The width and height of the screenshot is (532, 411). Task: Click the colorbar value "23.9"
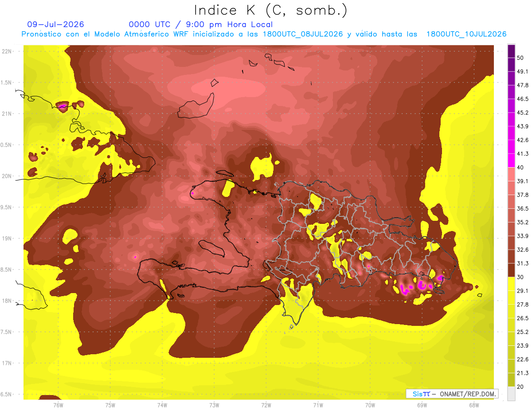coord(523,346)
